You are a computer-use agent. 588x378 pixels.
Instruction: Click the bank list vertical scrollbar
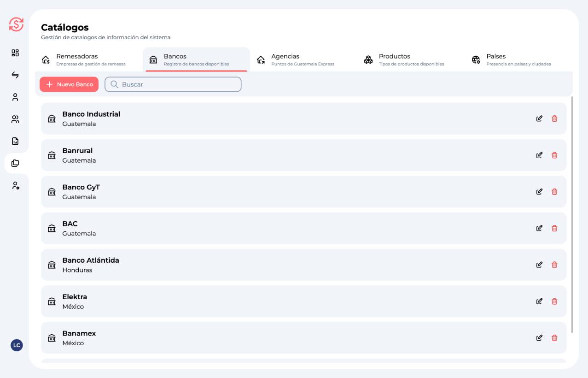coord(572,214)
